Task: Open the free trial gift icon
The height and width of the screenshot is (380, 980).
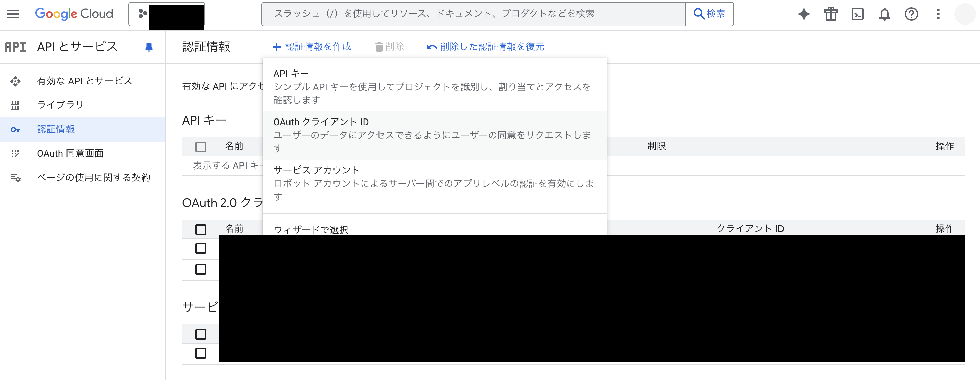Action: [831, 14]
